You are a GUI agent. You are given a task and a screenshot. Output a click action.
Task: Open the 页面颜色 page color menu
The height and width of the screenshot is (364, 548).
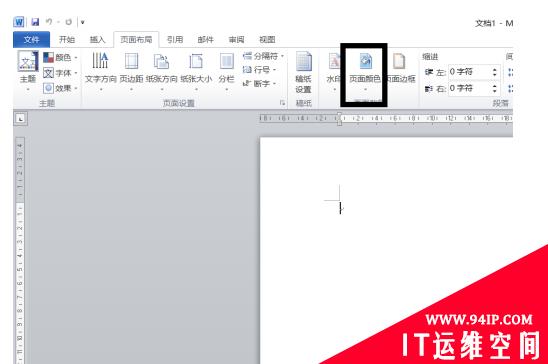tap(365, 72)
